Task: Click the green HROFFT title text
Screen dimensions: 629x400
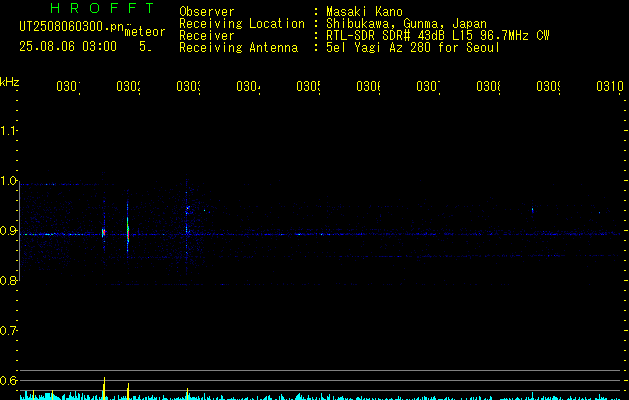Action: click(x=102, y=8)
